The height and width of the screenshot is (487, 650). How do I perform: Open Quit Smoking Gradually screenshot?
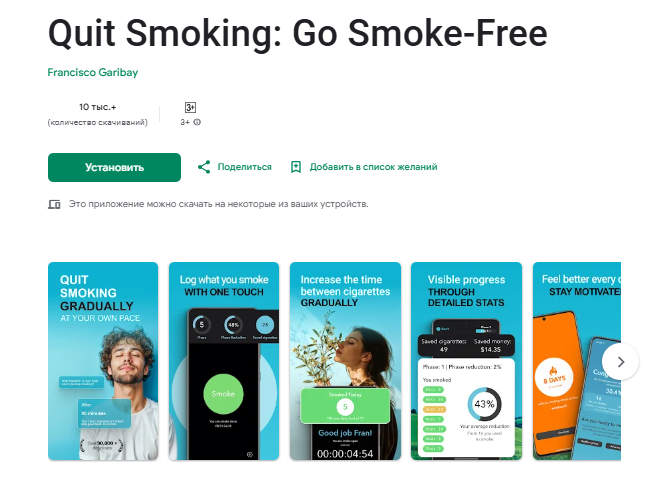[x=103, y=361]
